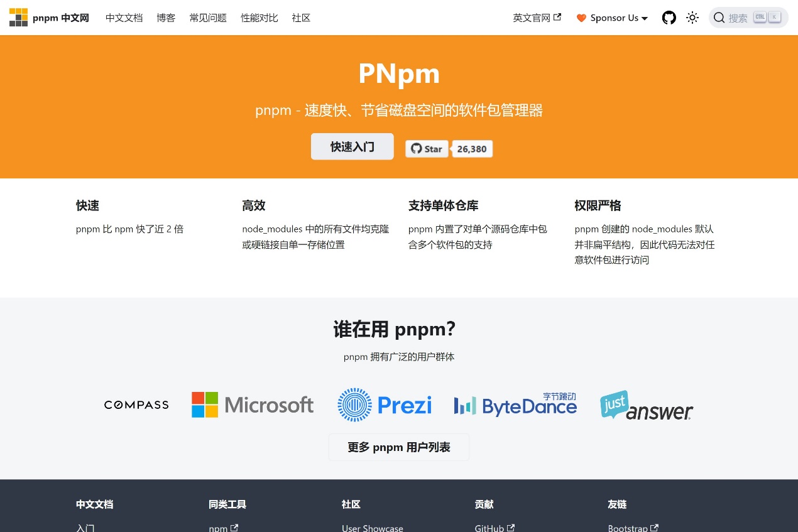Click the 中文文档 footer heading

tap(95, 504)
